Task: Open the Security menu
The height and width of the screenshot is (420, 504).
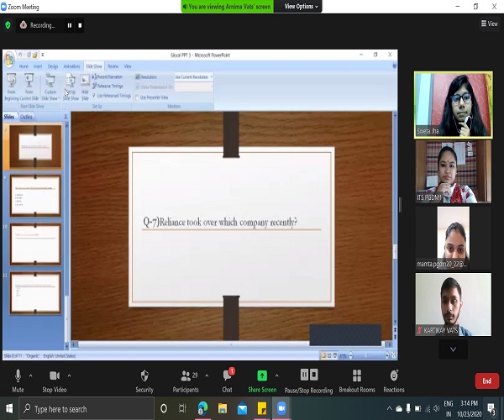Action: (x=144, y=381)
